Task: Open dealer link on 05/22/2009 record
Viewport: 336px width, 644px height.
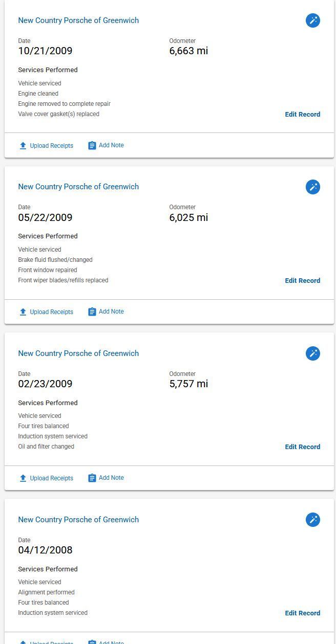Action: pyautogui.click(x=78, y=187)
